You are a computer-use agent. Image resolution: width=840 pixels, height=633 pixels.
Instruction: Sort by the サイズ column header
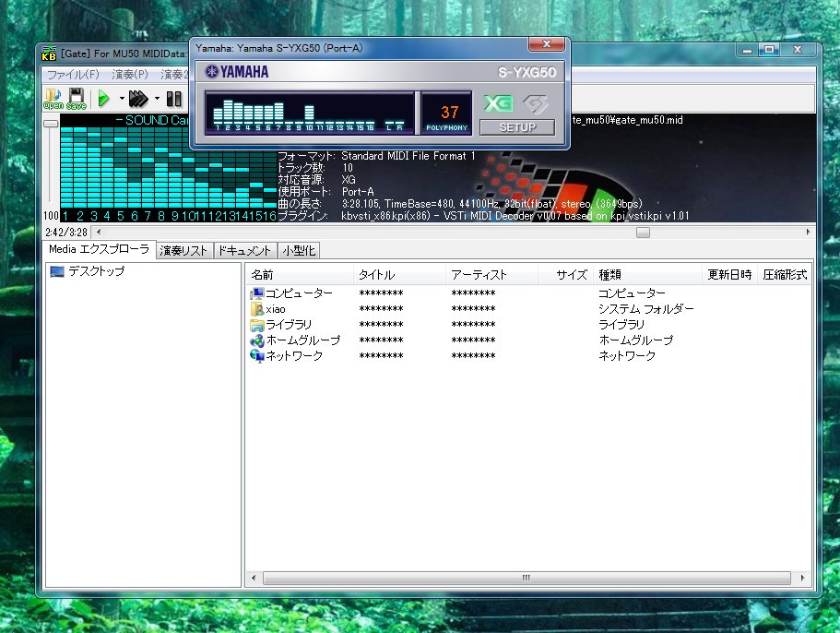[566, 275]
